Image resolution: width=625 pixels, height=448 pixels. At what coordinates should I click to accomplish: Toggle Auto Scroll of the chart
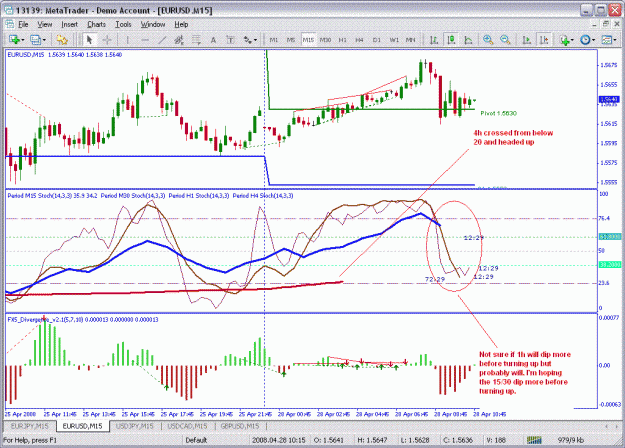click(x=527, y=40)
